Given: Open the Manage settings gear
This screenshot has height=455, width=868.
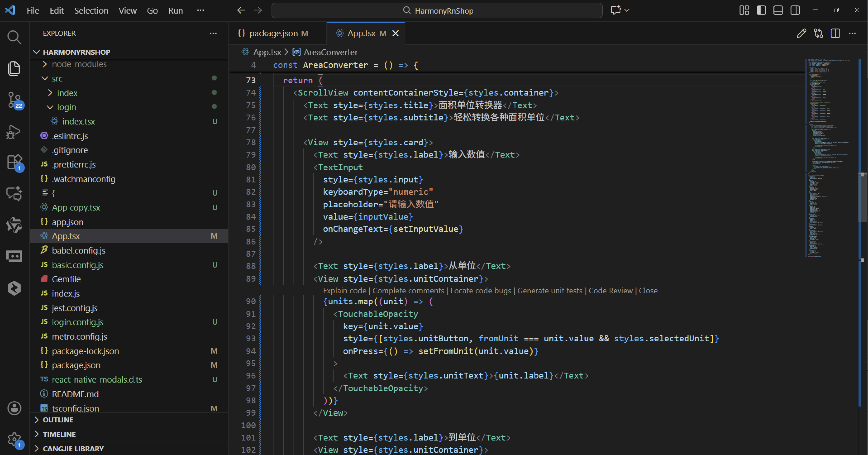Looking at the screenshot, I should pyautogui.click(x=14, y=439).
